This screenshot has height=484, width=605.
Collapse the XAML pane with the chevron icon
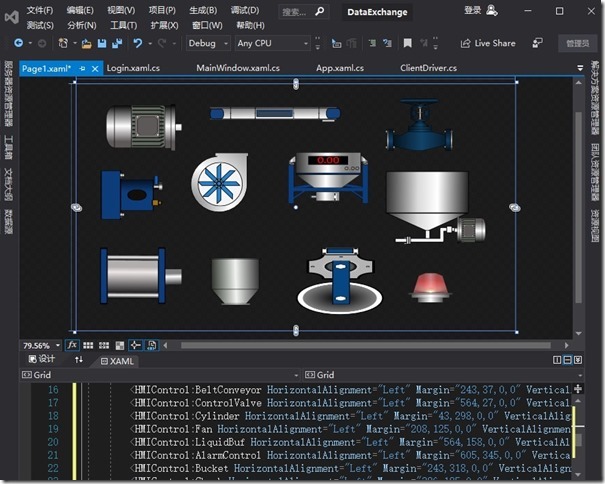coord(578,360)
